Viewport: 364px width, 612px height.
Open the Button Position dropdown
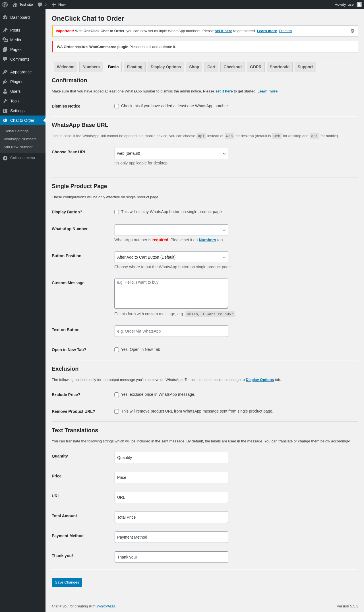point(171,257)
